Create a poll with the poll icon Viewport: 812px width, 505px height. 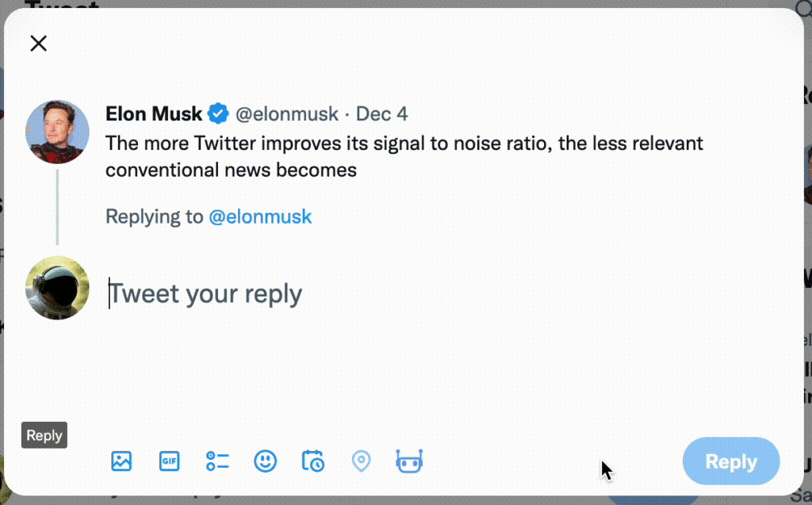[x=217, y=461]
